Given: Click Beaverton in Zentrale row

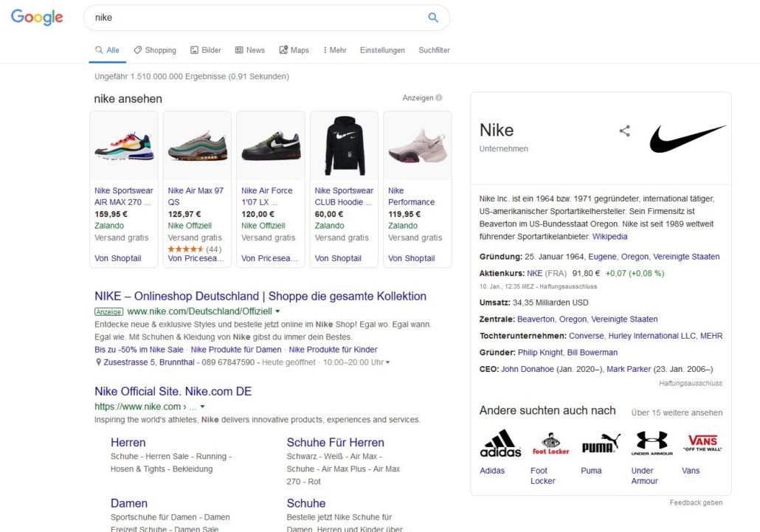Looking at the screenshot, I should (x=536, y=319).
